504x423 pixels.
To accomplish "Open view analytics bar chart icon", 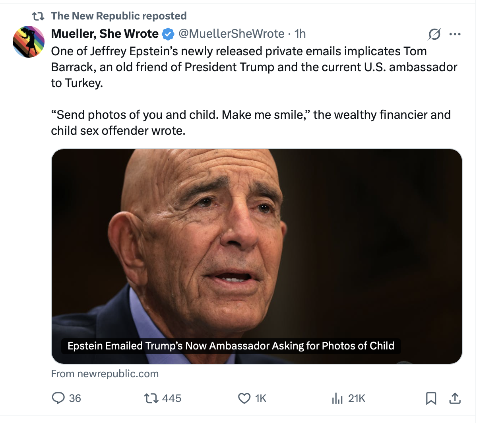I will [337, 398].
